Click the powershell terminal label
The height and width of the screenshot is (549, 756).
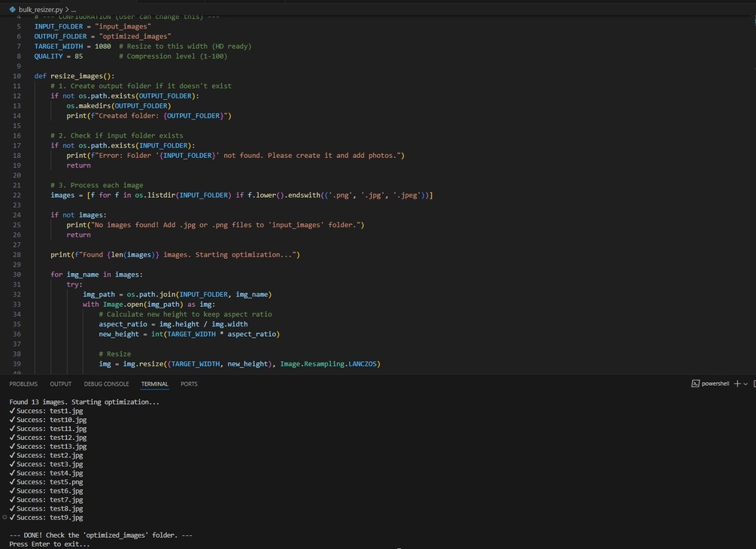pyautogui.click(x=715, y=384)
